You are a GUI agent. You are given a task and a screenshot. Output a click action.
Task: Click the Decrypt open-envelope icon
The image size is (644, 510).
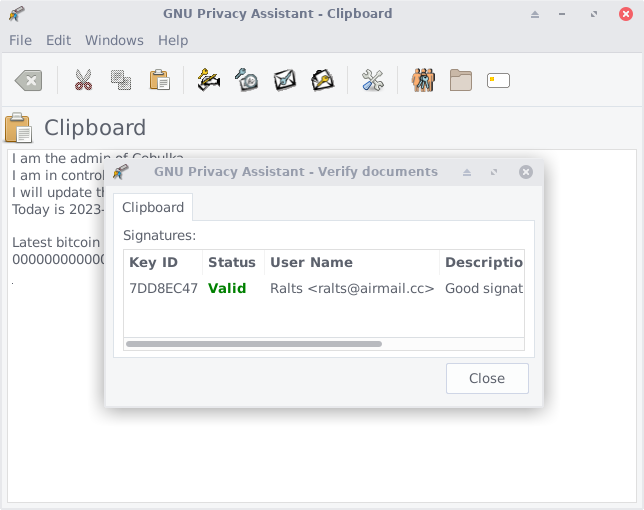[x=322, y=80]
